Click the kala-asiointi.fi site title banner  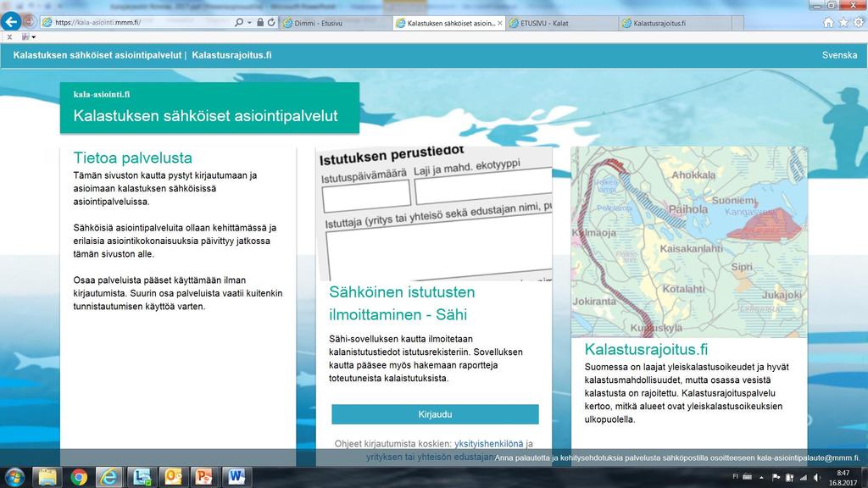(x=210, y=108)
